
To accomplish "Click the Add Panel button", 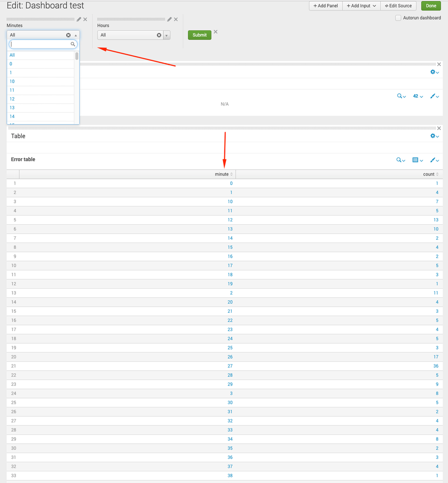I will pos(326,6).
